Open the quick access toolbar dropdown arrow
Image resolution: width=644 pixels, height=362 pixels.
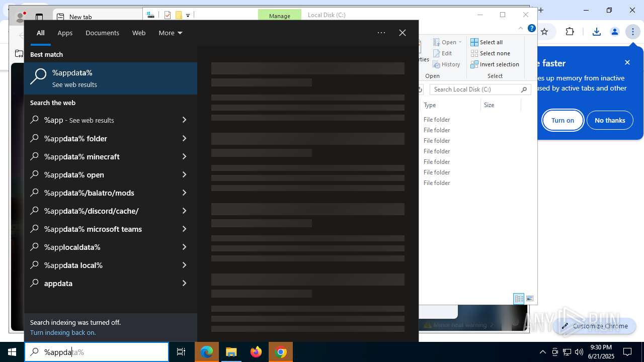coord(188,16)
